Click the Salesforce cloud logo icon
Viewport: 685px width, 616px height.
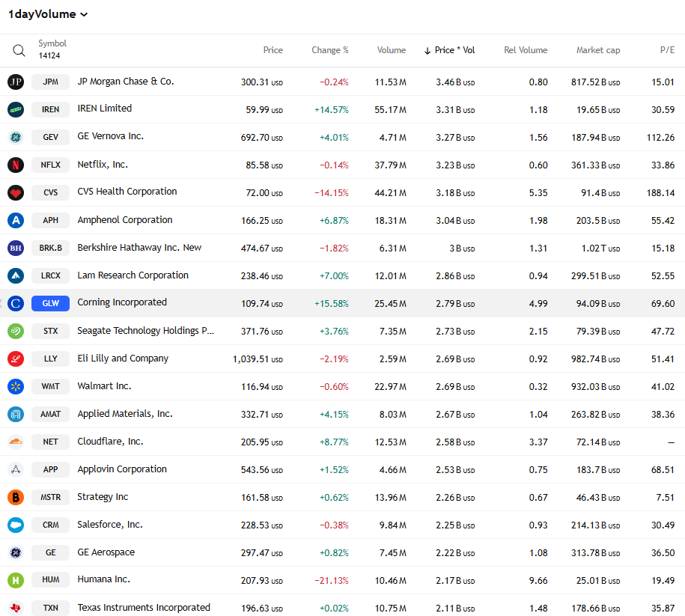click(16, 525)
